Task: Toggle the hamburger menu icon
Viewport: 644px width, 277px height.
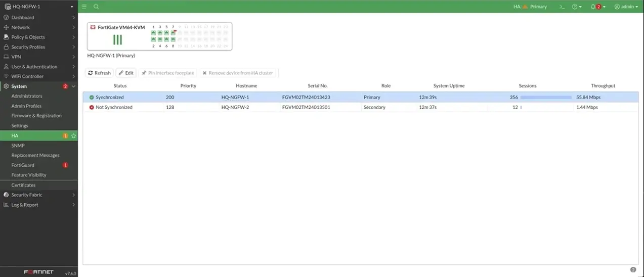Action: 84,7
